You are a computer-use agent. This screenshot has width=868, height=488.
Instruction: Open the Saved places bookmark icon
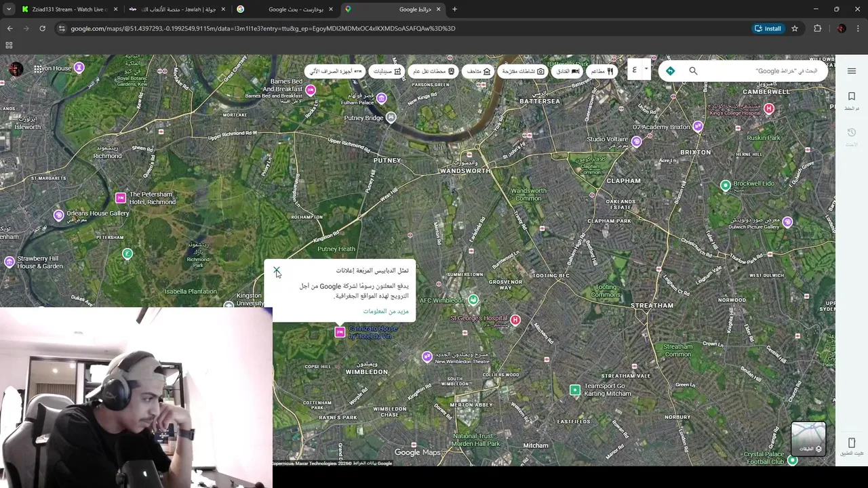(x=852, y=97)
